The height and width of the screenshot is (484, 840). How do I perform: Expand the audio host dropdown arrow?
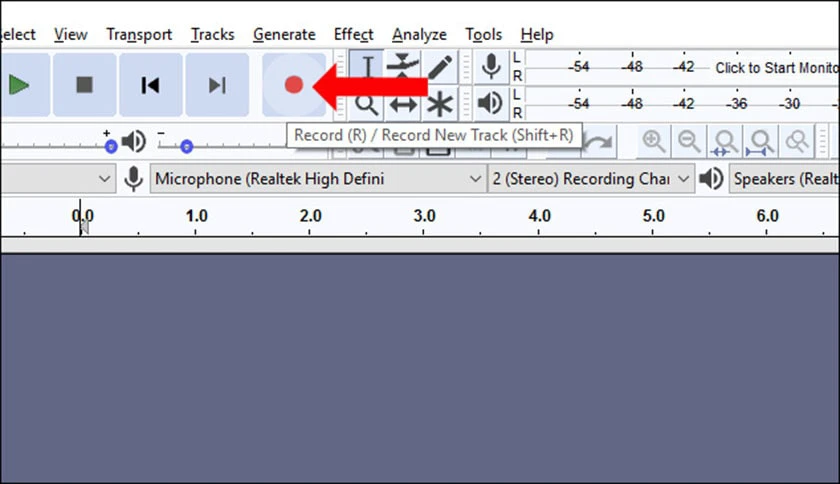(104, 178)
